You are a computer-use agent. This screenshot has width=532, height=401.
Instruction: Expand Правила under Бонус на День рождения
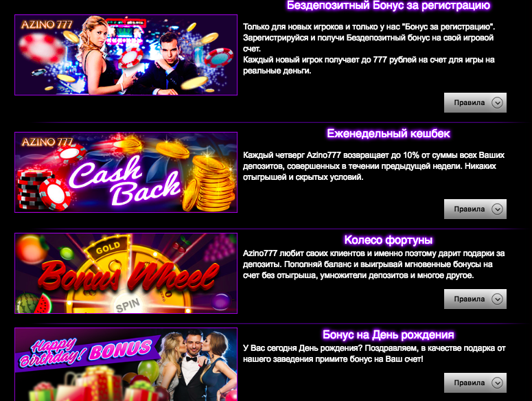tap(475, 382)
